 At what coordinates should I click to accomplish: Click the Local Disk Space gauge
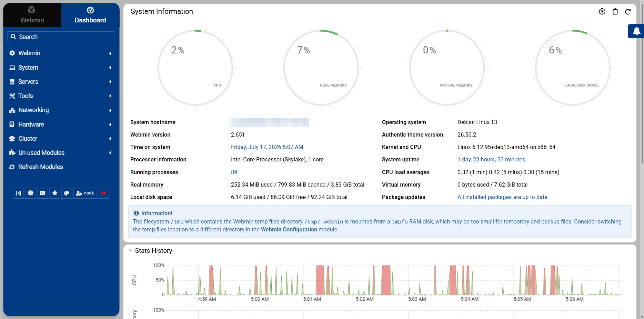[573, 68]
